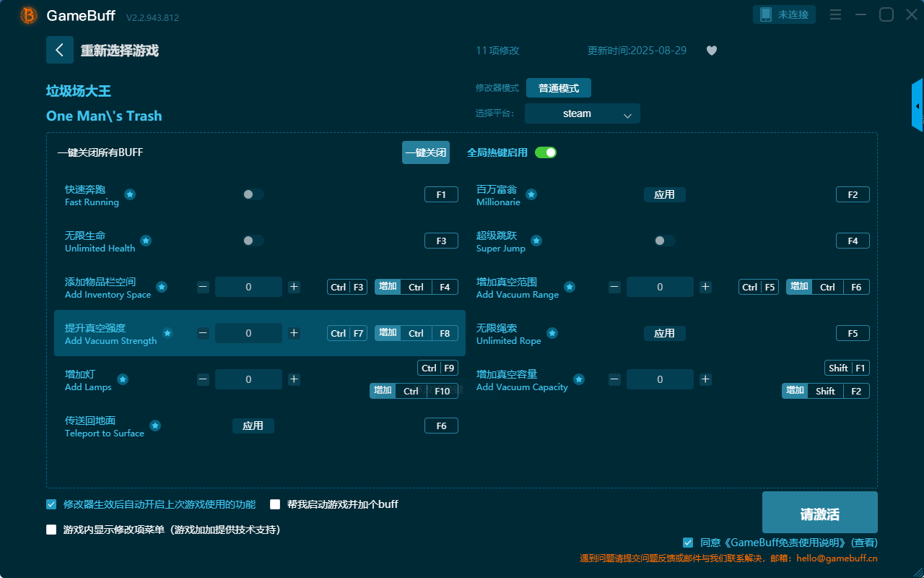Increase Add Lamps value

coord(294,379)
